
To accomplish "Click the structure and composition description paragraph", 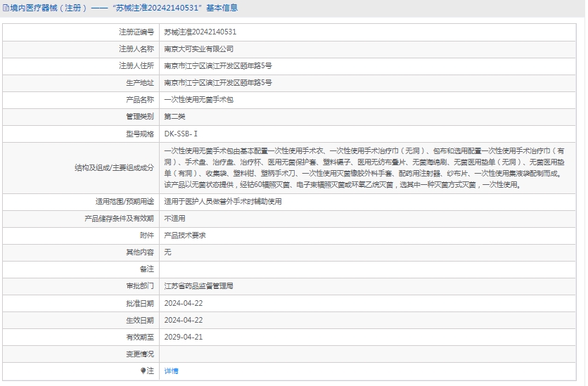I will [366, 168].
